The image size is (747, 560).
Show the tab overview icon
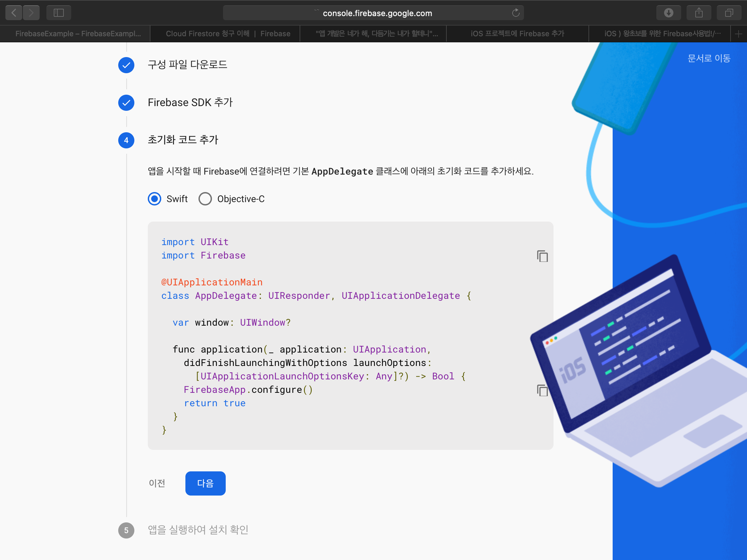[x=729, y=13]
